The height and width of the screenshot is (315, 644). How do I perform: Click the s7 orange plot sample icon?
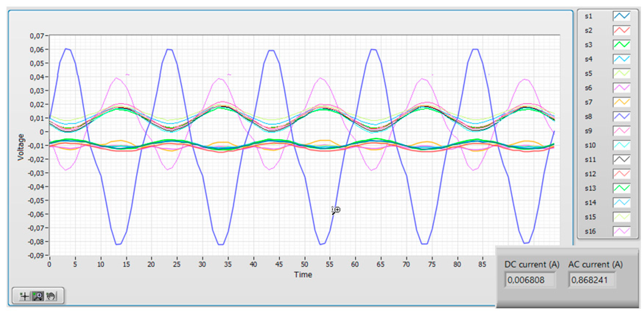(622, 102)
